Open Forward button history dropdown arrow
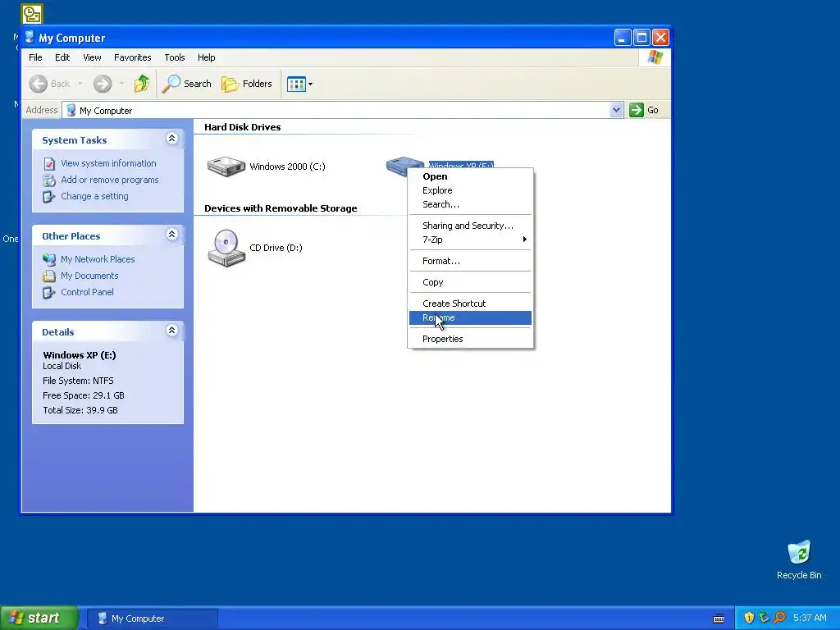This screenshot has height=630, width=840. (121, 84)
